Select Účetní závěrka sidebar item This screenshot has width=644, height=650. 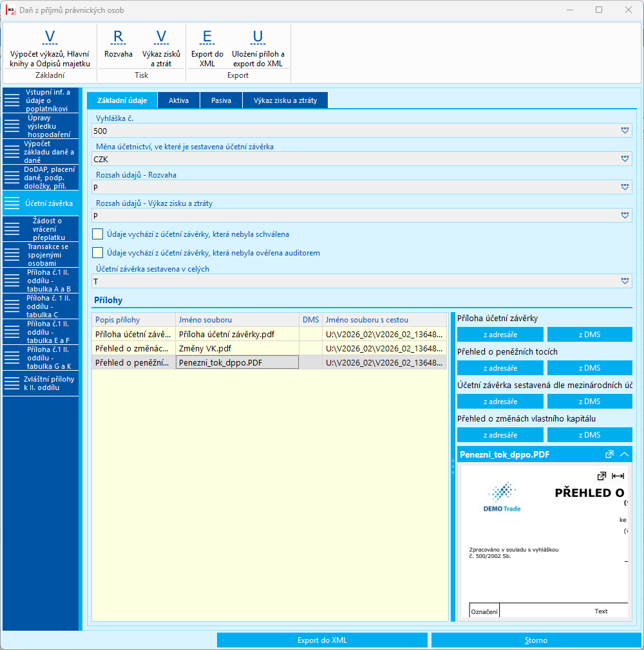(41, 203)
